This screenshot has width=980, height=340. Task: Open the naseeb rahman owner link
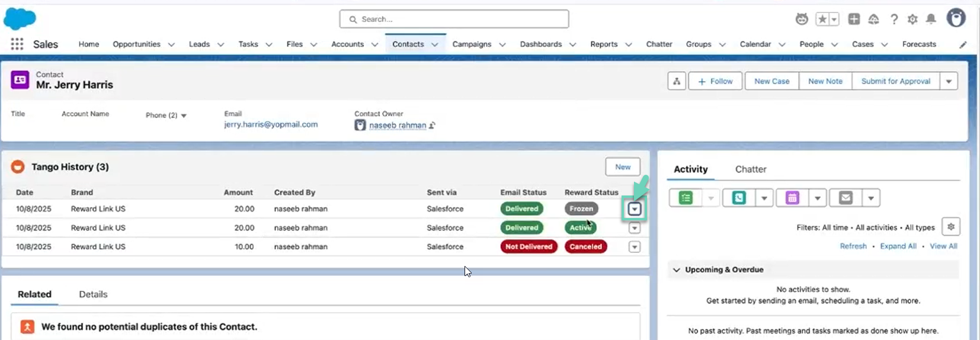pos(398,126)
